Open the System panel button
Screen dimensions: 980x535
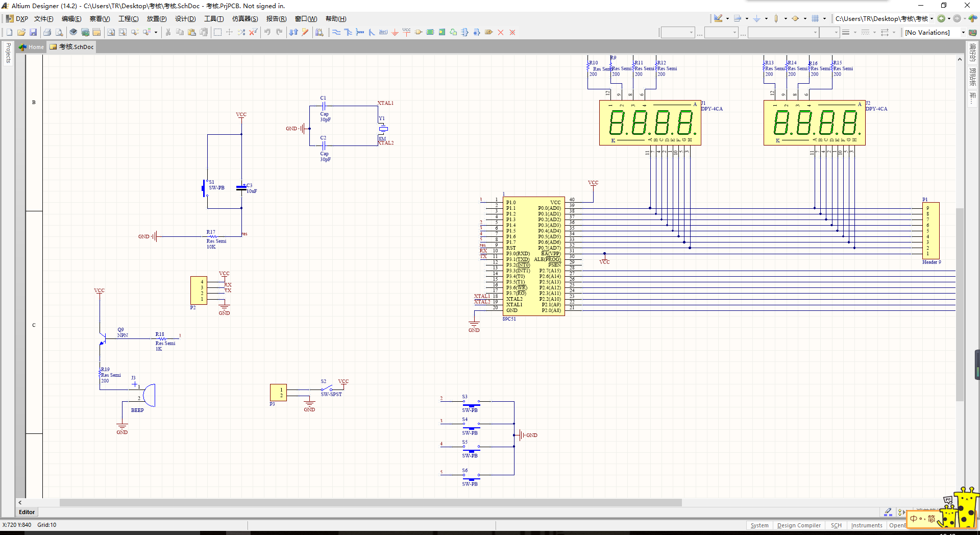(x=759, y=525)
